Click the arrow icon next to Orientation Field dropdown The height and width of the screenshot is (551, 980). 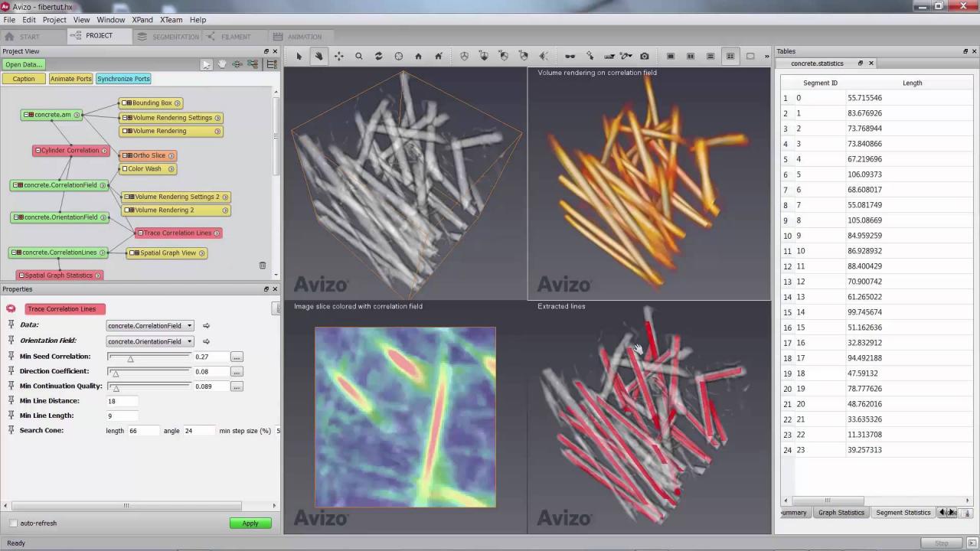click(206, 341)
